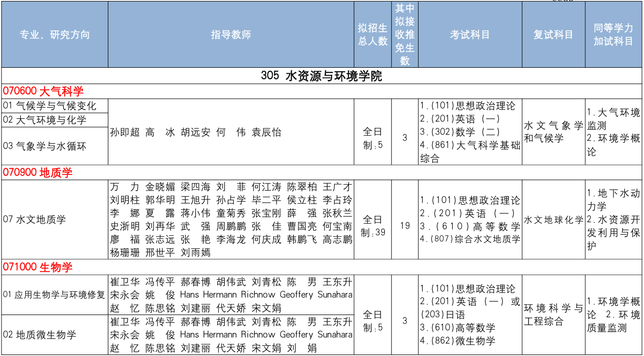The image size is (644, 356).
Task: Click the 复试科目 column header
Action: (x=554, y=34)
